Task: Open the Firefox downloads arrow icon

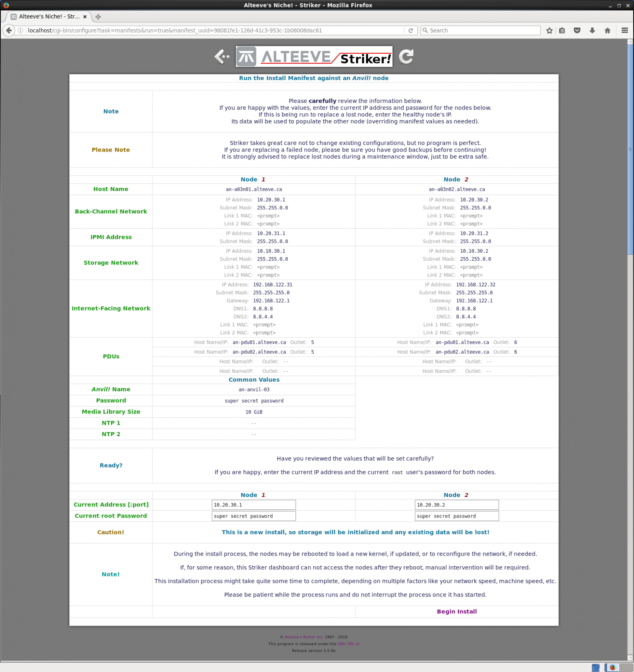Action: 592,31
